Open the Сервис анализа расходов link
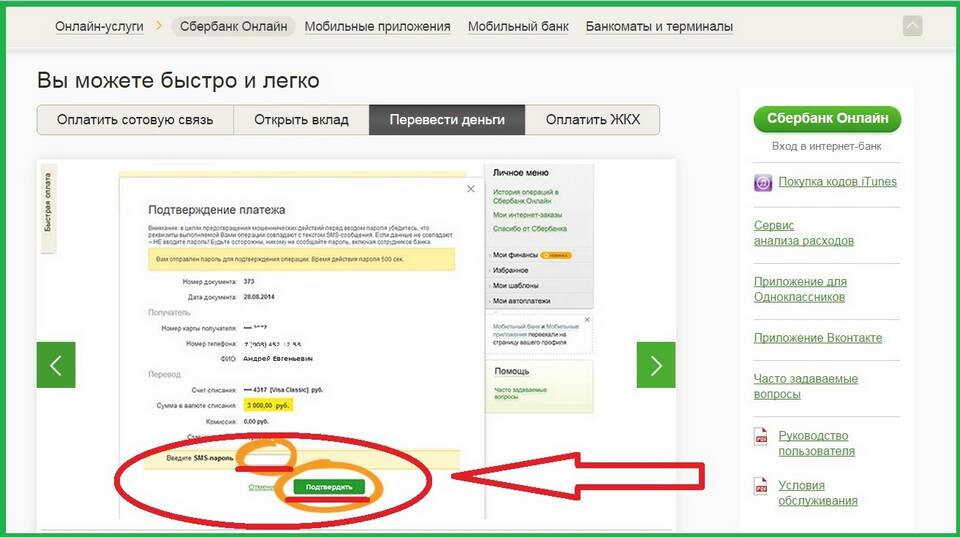 [803, 233]
